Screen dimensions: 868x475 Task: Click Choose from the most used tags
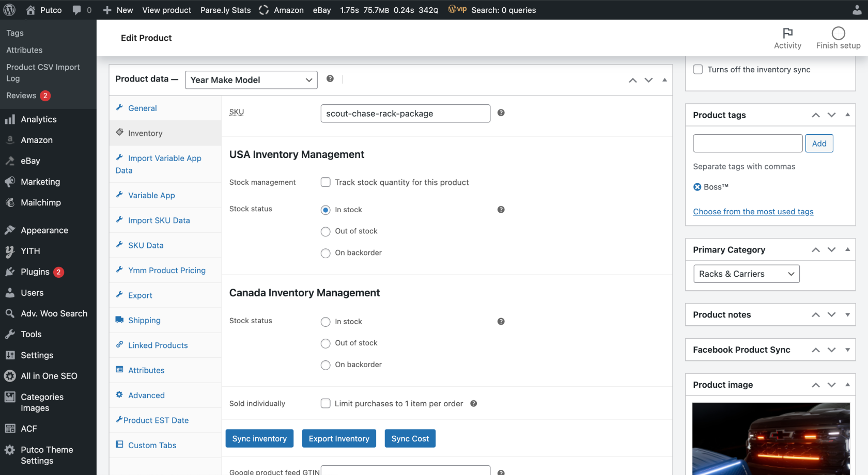pos(753,212)
